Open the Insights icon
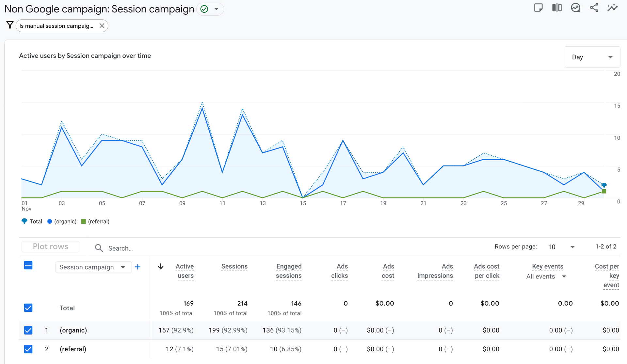Image resolution: width=627 pixels, height=364 pixels. (x=575, y=8)
